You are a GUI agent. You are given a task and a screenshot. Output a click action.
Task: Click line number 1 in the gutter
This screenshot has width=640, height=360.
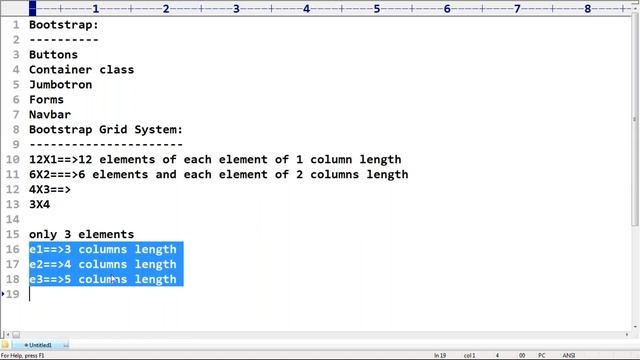click(x=16, y=25)
